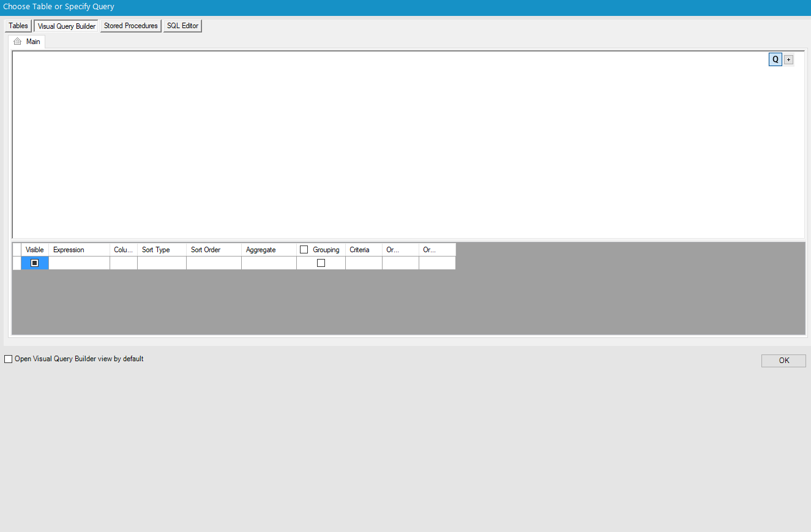
Task: Check the first row Grouping checkbox
Action: coord(320,263)
